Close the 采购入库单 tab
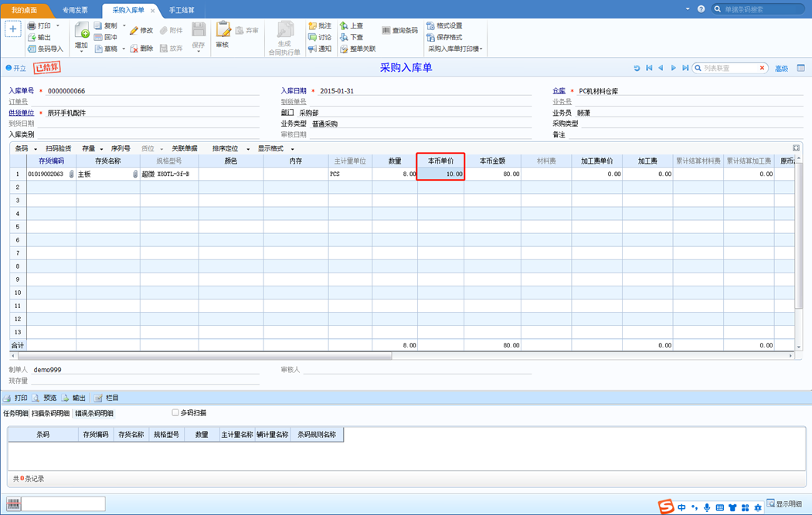812x515 pixels. pyautogui.click(x=153, y=10)
